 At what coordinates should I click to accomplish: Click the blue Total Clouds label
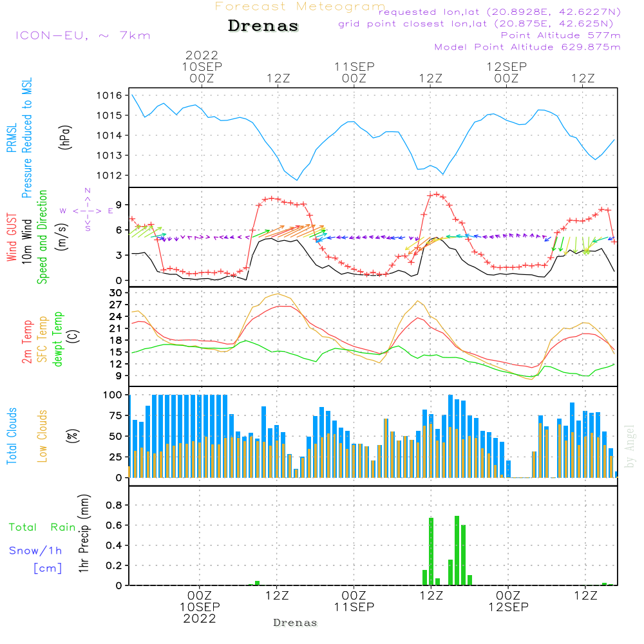point(12,436)
